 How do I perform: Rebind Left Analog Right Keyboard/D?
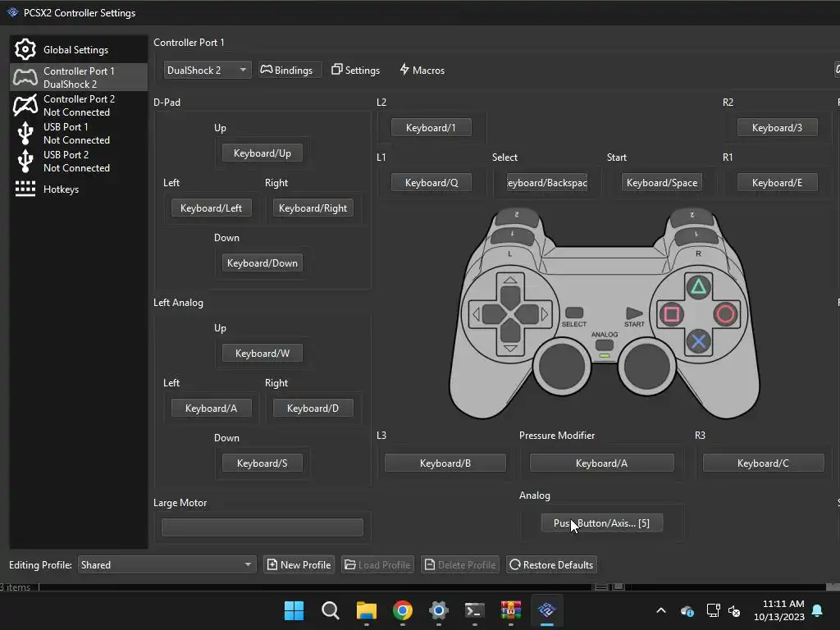pos(313,409)
